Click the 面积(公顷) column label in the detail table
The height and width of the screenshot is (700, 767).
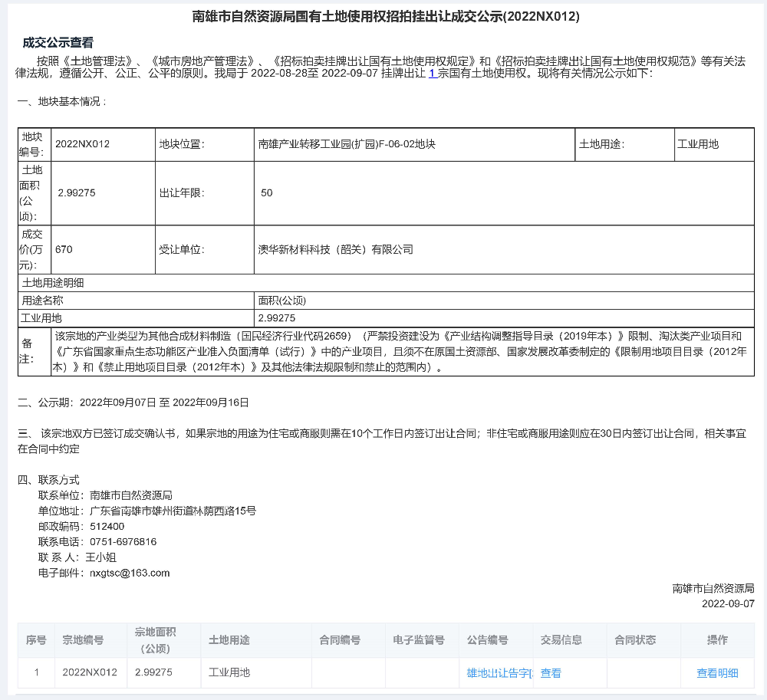click(x=282, y=300)
